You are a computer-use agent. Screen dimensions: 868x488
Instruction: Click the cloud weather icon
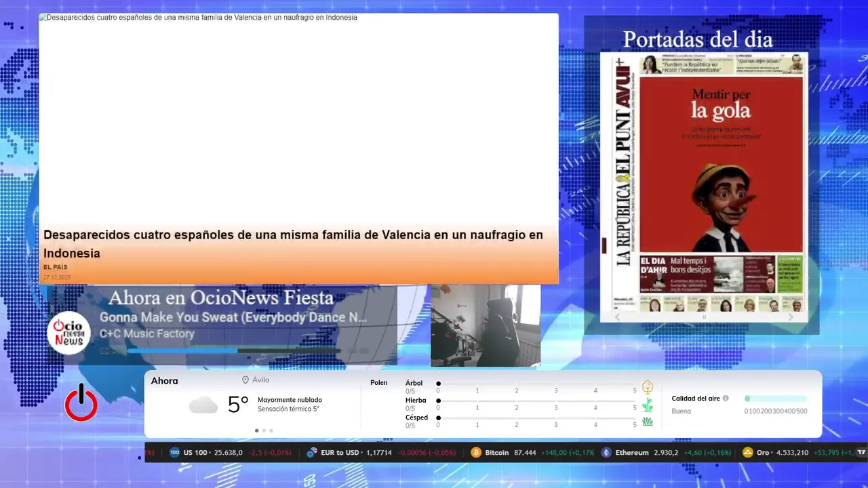[203, 405]
